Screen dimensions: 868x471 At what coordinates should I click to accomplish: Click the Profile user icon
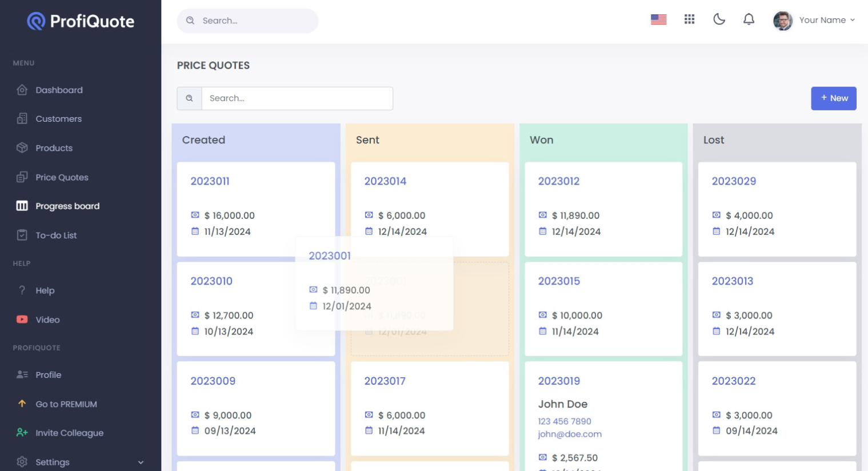(x=22, y=374)
